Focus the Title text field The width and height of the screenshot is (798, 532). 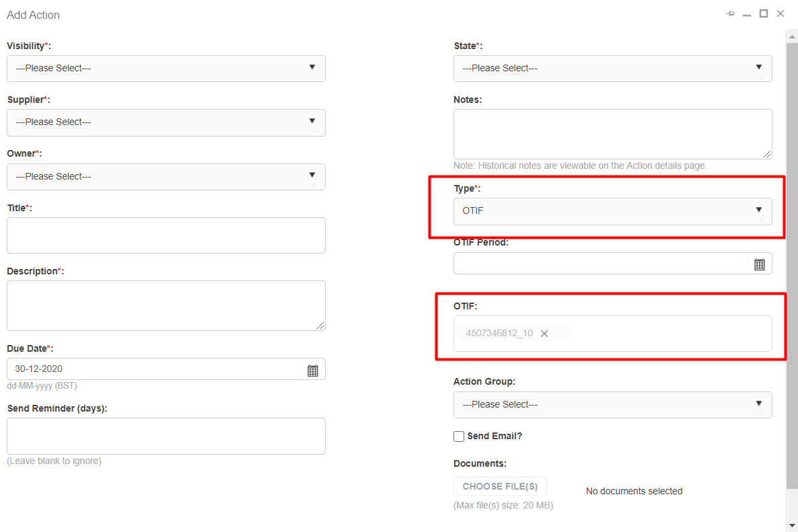[166, 235]
